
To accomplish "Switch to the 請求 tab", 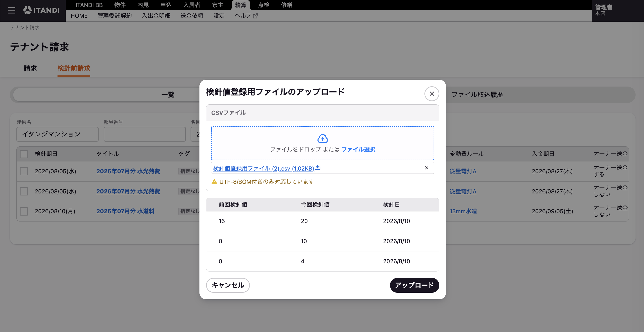I will point(30,68).
